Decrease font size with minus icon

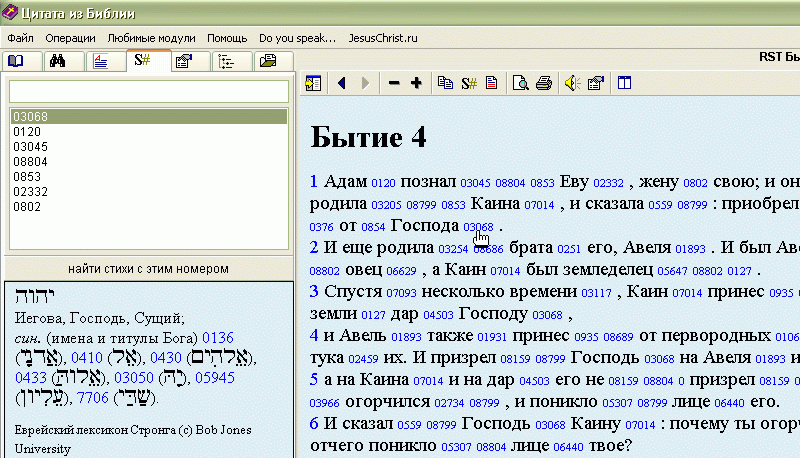(x=394, y=83)
